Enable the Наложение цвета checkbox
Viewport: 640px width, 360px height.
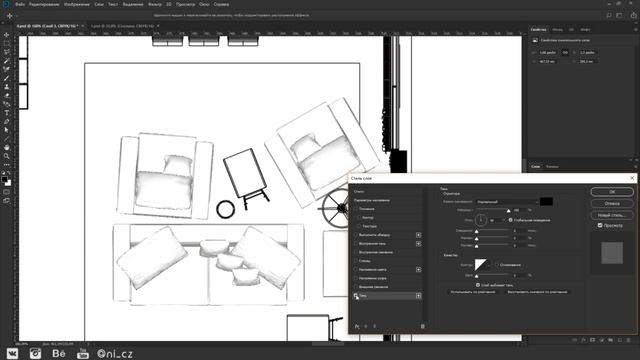point(356,269)
